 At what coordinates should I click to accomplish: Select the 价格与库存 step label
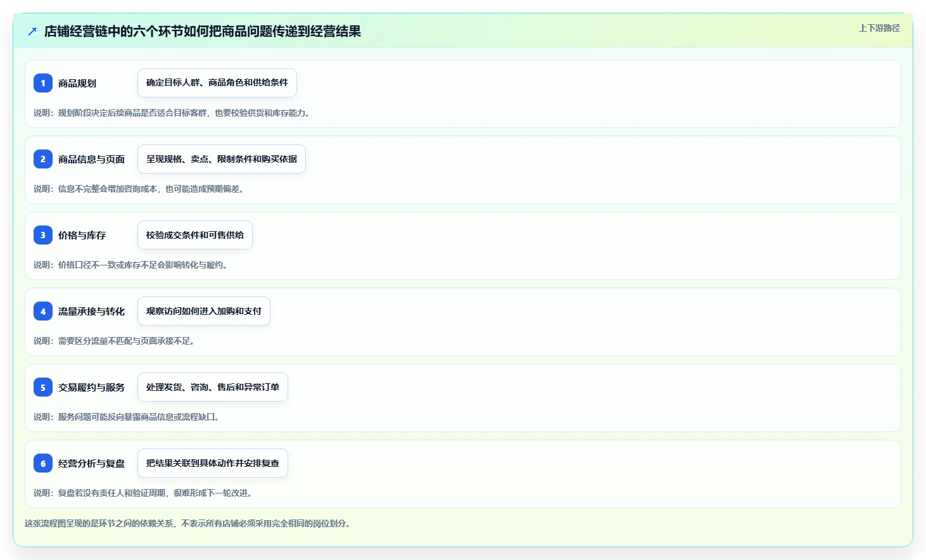click(x=82, y=235)
